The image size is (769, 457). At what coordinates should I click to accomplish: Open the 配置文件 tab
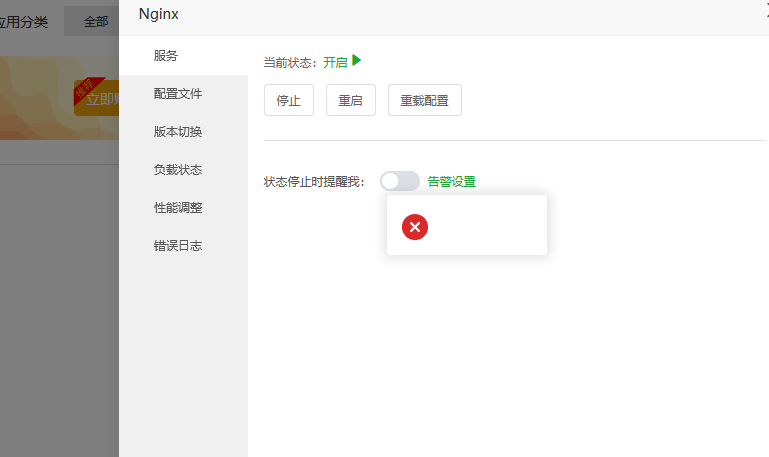(x=183, y=94)
